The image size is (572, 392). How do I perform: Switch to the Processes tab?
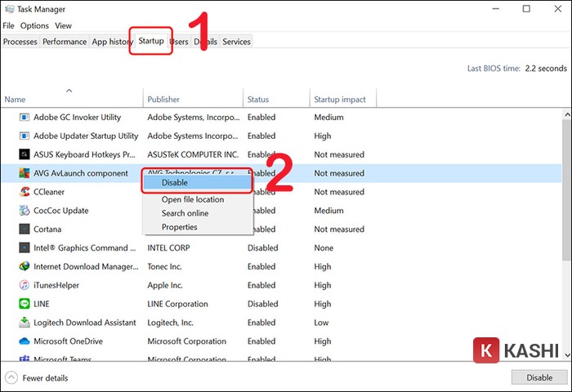tap(20, 42)
